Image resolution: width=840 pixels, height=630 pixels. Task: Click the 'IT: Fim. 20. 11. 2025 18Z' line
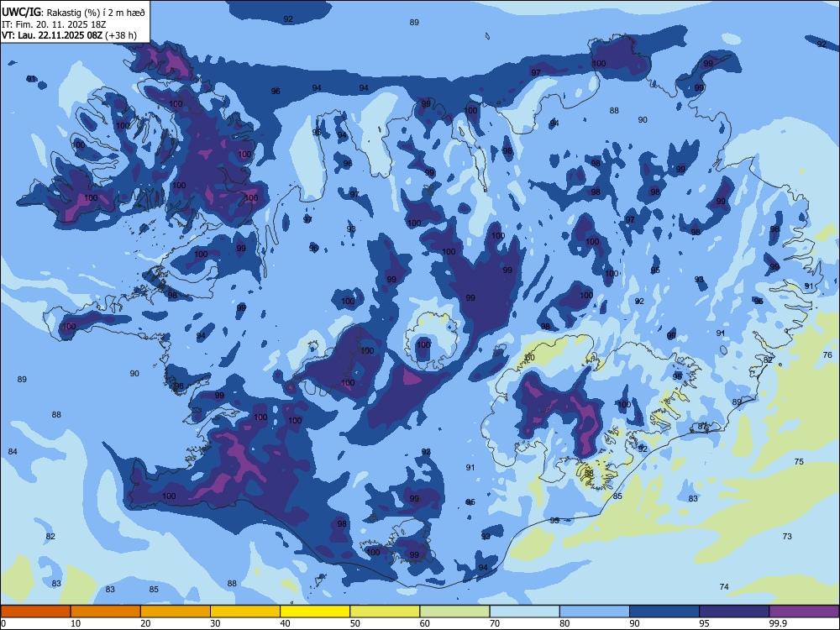54,24
